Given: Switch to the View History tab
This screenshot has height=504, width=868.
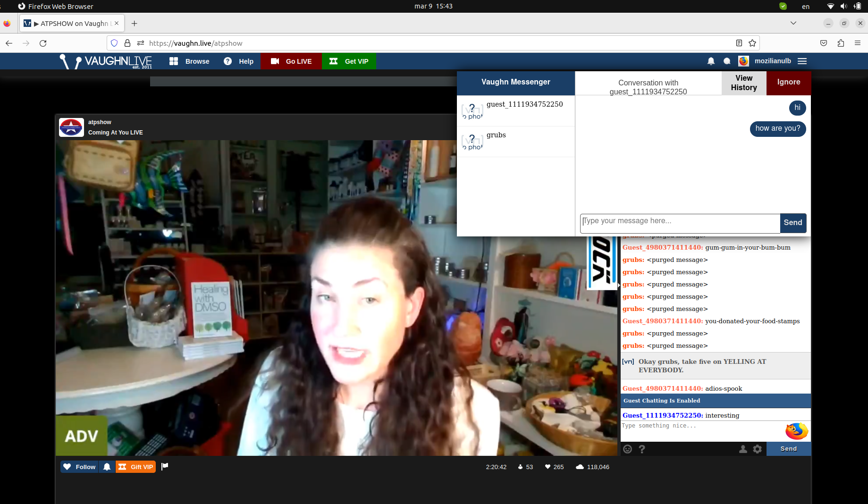Looking at the screenshot, I should 743,83.
